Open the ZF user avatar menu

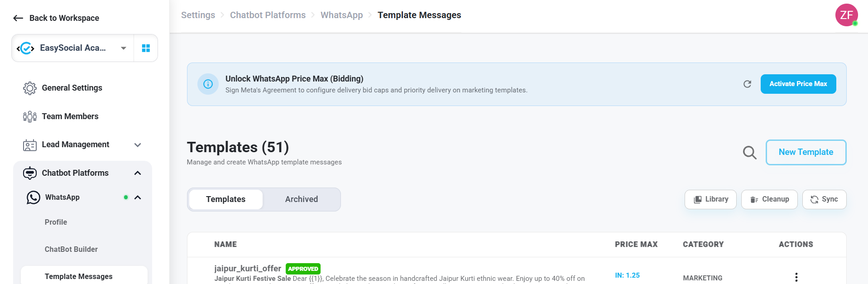coord(847,15)
